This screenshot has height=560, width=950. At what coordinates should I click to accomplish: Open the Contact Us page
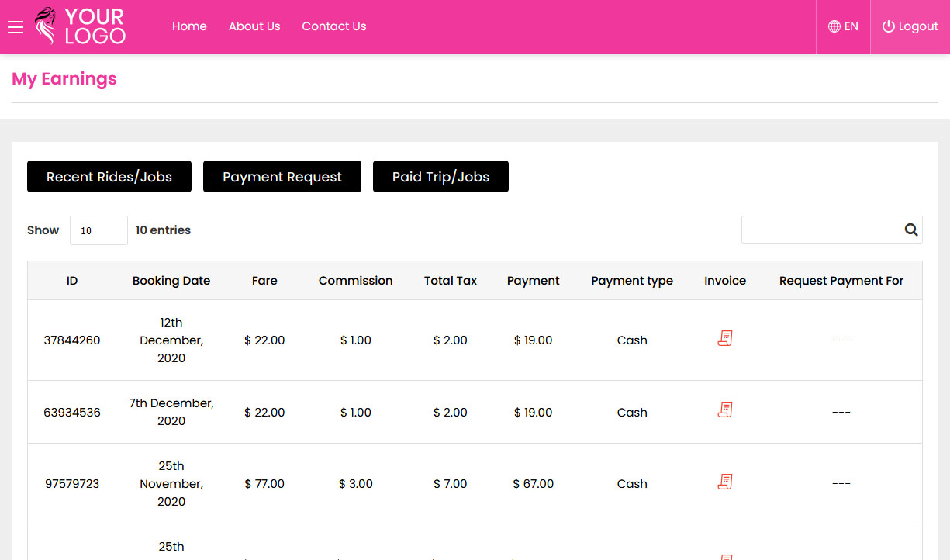[x=334, y=26]
